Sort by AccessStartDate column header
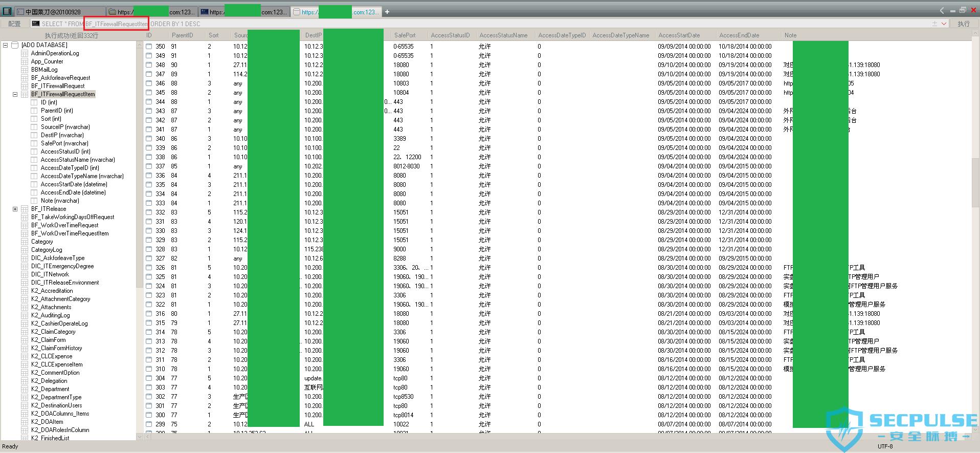 679,35
